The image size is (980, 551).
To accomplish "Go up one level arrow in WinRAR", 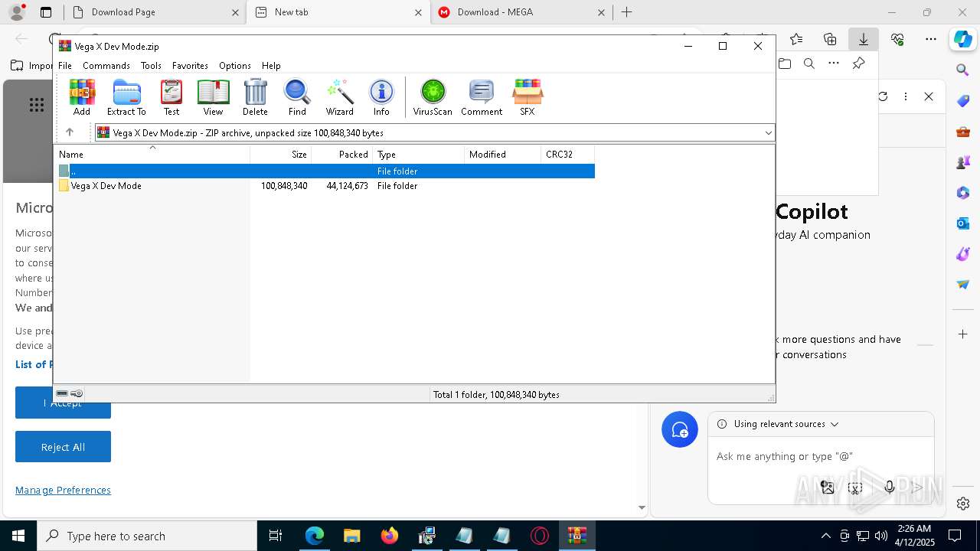I will [70, 132].
